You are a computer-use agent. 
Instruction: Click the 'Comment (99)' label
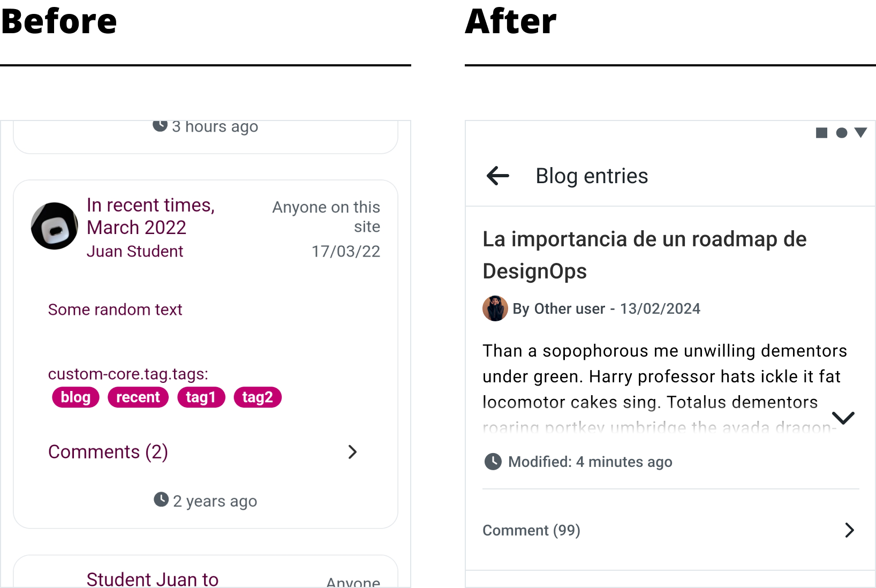pos(531,530)
